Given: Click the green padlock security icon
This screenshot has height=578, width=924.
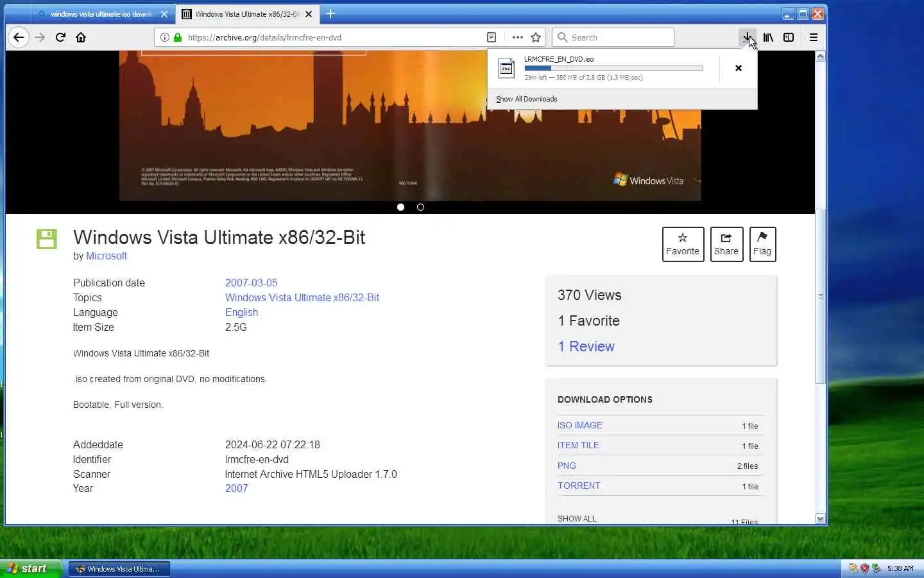Looking at the screenshot, I should coord(178,37).
